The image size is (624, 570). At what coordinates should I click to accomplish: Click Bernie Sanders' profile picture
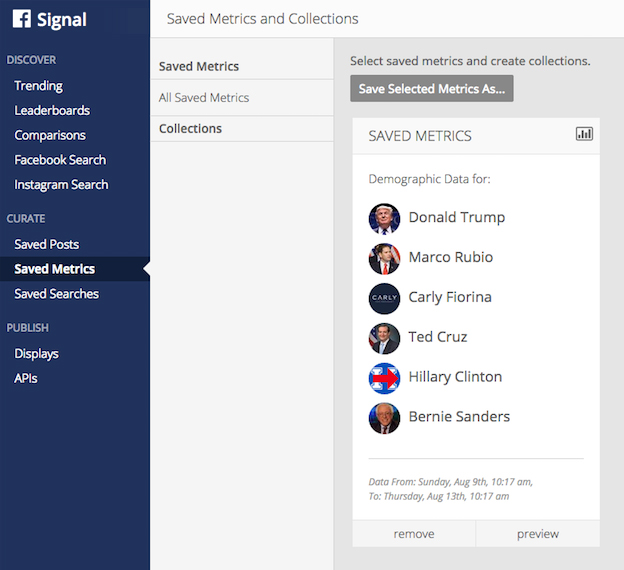click(x=384, y=418)
